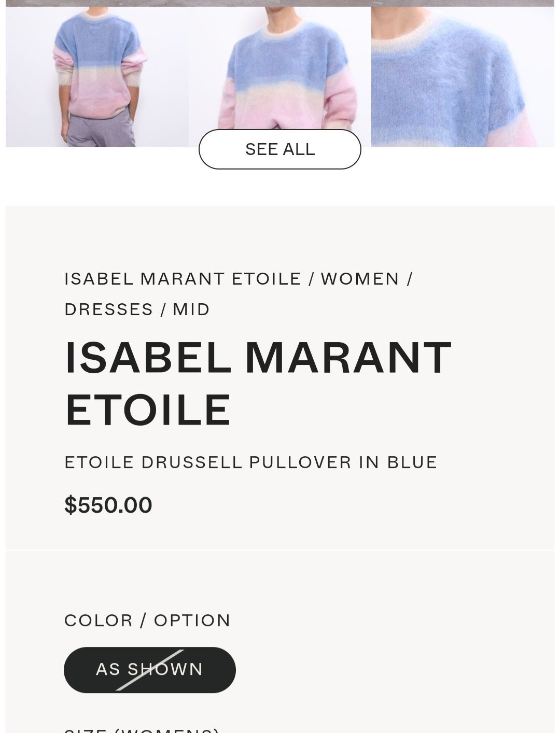Click the main product image strip at top

[x=280, y=3]
